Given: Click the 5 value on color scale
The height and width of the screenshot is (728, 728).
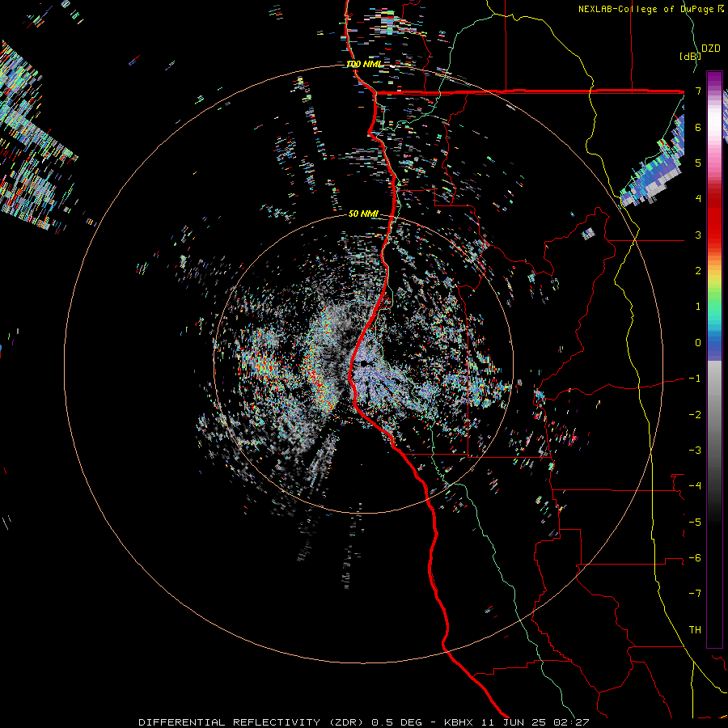Looking at the screenshot, I should coord(698,163).
